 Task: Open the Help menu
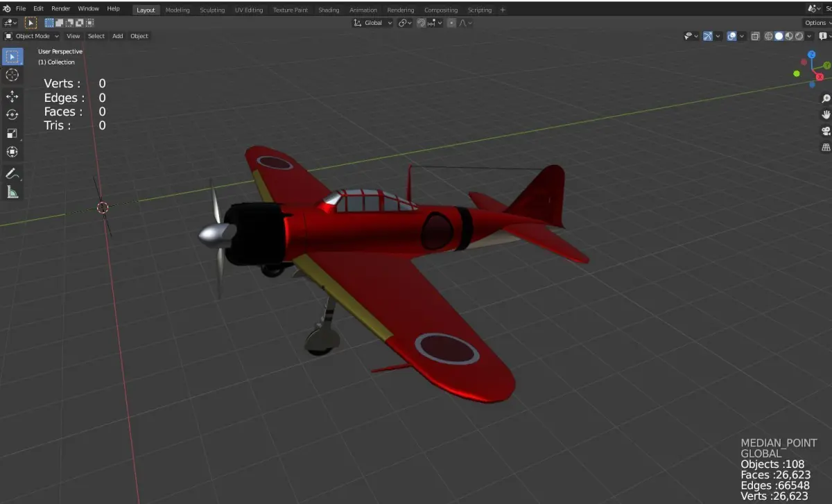[113, 9]
